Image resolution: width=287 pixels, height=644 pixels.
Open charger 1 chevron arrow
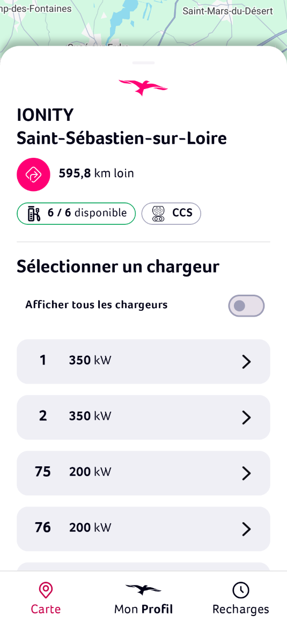246,362
